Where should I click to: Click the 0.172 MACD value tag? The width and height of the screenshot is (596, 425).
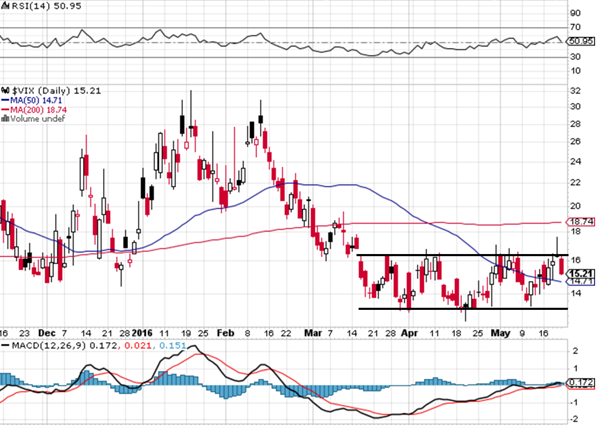581,382
